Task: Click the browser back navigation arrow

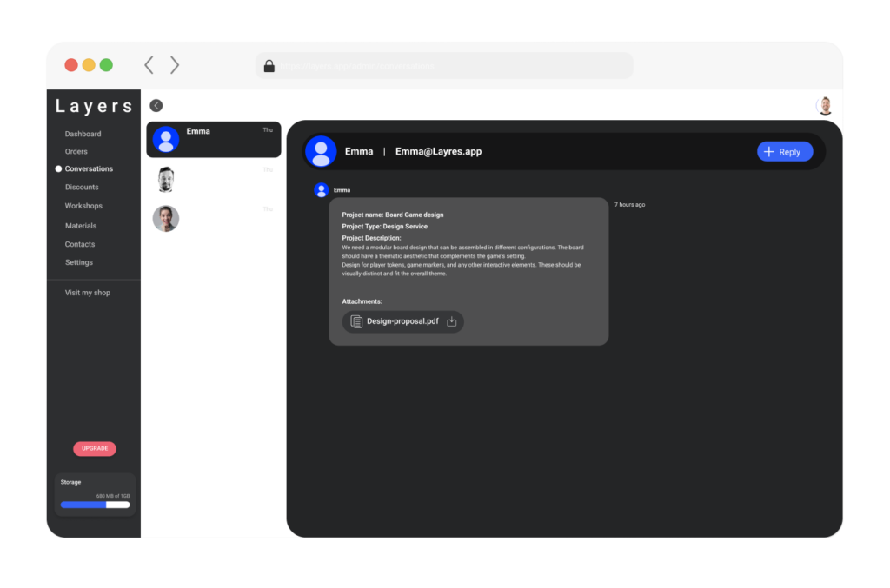Action: [x=148, y=65]
